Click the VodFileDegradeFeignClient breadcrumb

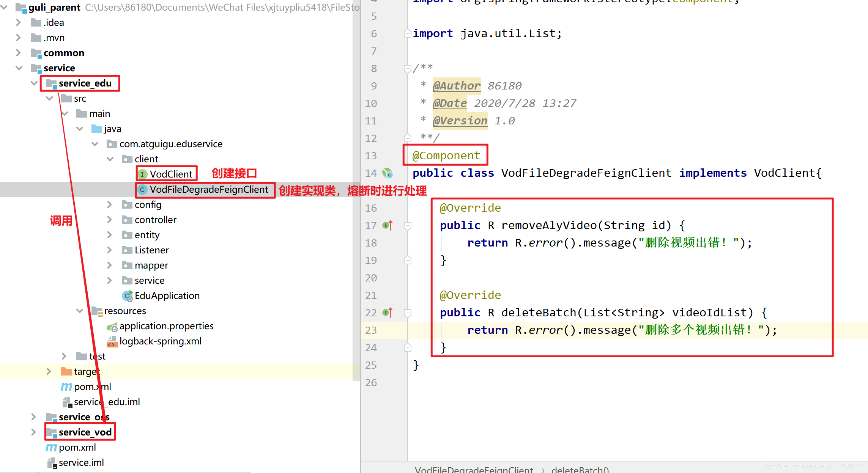[x=474, y=470]
